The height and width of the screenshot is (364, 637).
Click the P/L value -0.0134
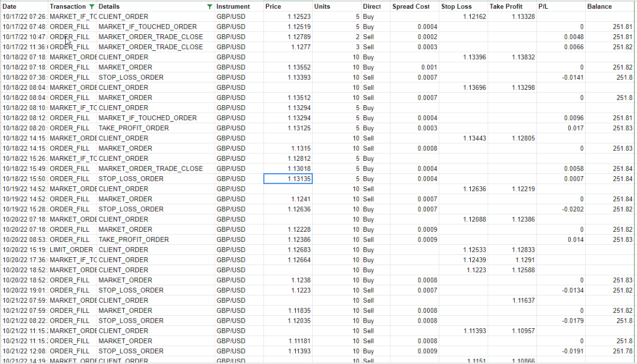(x=561, y=290)
